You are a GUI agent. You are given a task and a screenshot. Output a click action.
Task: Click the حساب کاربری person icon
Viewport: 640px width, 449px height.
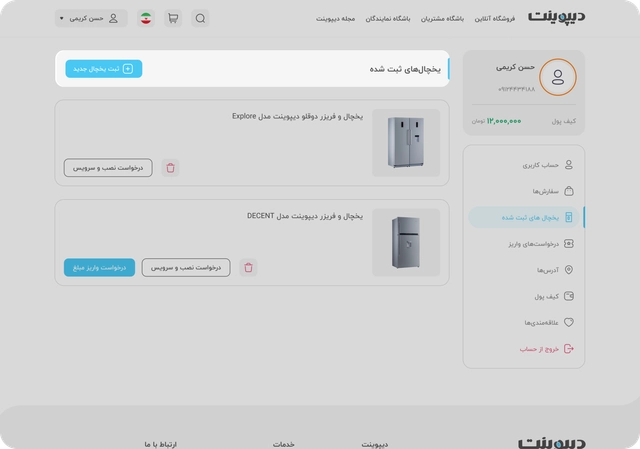pos(569,164)
